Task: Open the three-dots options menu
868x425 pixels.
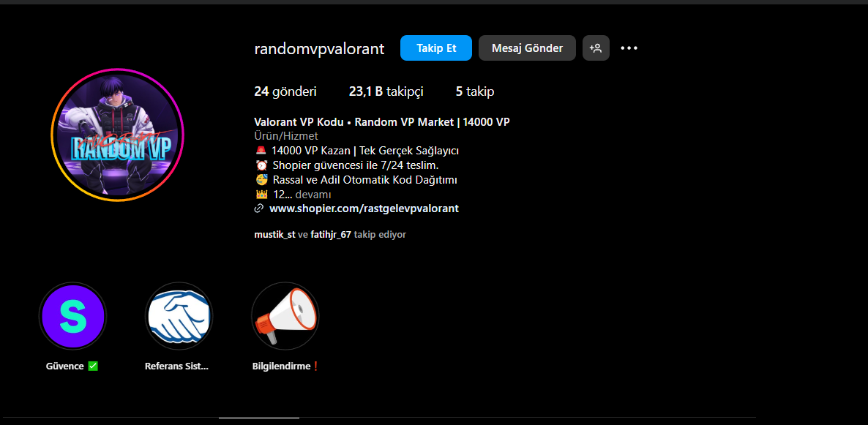Action: pyautogui.click(x=629, y=48)
